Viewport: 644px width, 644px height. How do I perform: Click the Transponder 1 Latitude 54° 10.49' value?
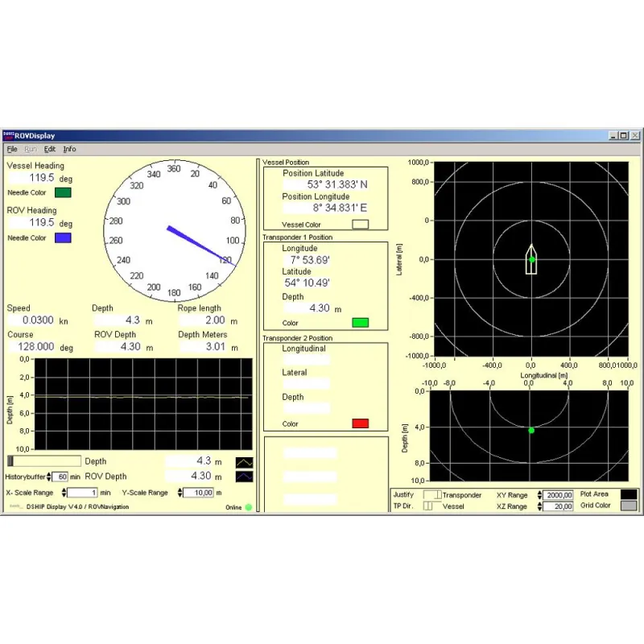[x=307, y=283]
